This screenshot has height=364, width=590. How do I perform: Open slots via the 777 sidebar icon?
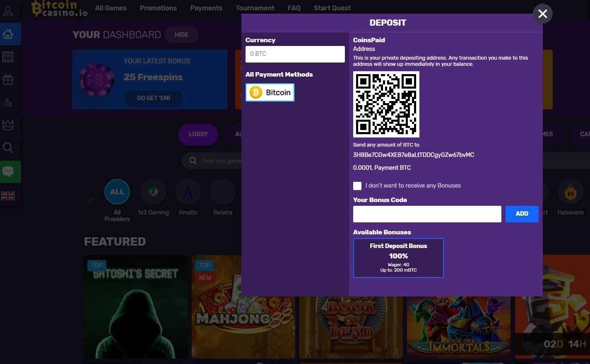(x=8, y=57)
